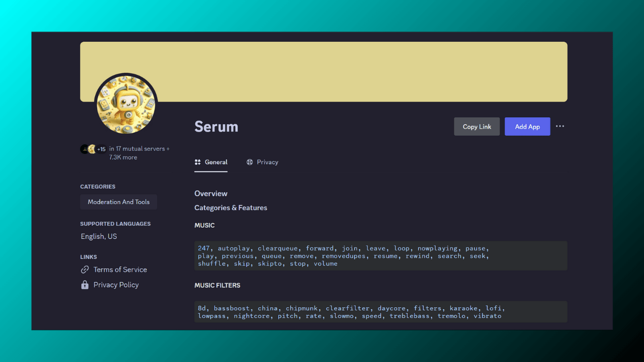Click the padlock icon beside Privacy Policy

pos(85,285)
